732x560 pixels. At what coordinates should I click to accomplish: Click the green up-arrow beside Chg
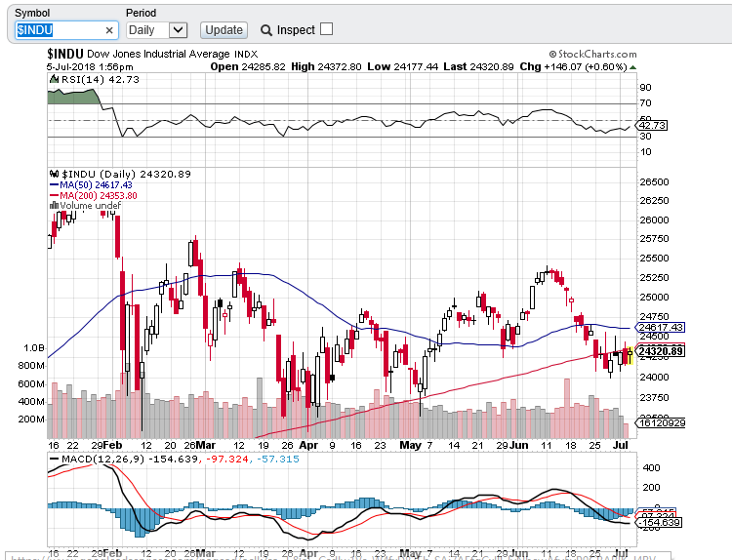pos(633,67)
